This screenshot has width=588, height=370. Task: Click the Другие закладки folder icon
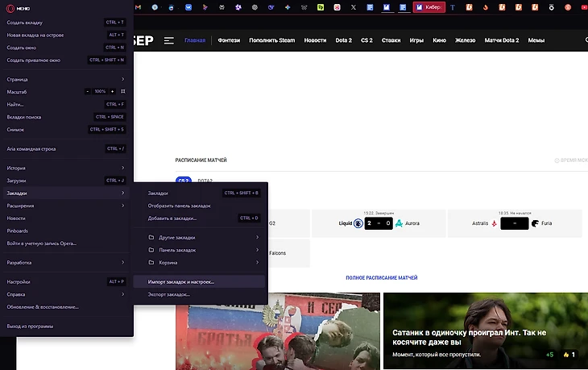pyautogui.click(x=151, y=238)
